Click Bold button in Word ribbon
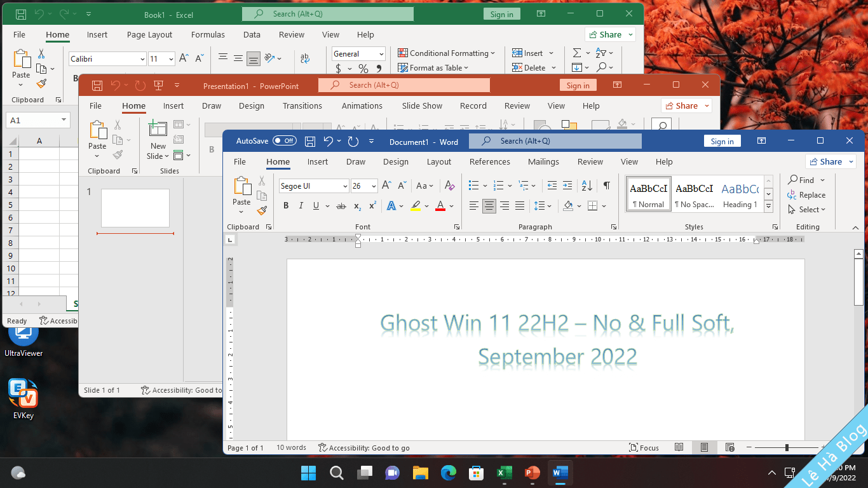 tap(286, 206)
